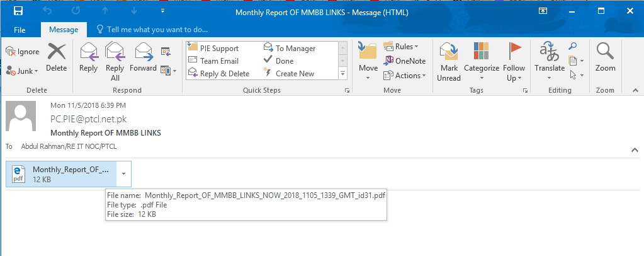Go to next item with down arrow
This screenshot has height=256, width=644.
(134, 11)
